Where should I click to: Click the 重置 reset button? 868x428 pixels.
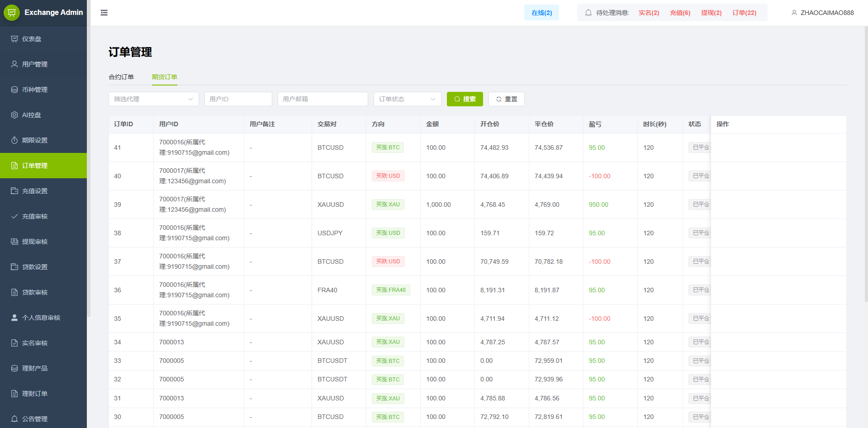coord(507,99)
